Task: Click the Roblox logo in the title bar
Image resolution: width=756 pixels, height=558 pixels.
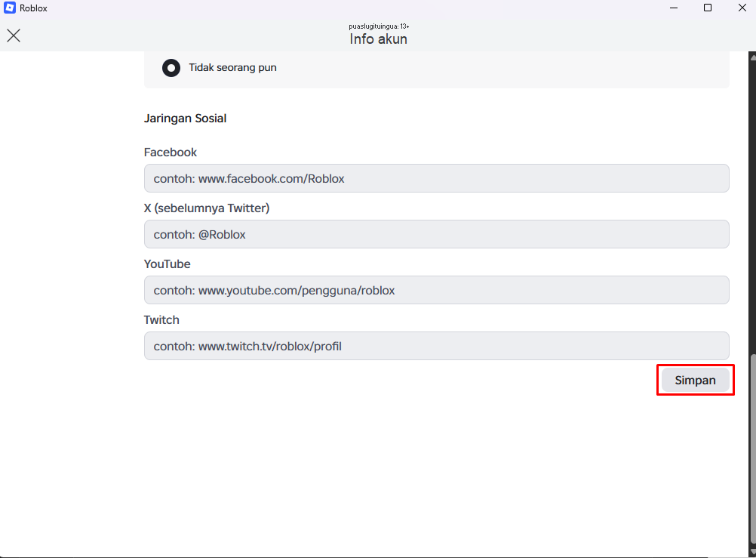Action: coord(10,8)
